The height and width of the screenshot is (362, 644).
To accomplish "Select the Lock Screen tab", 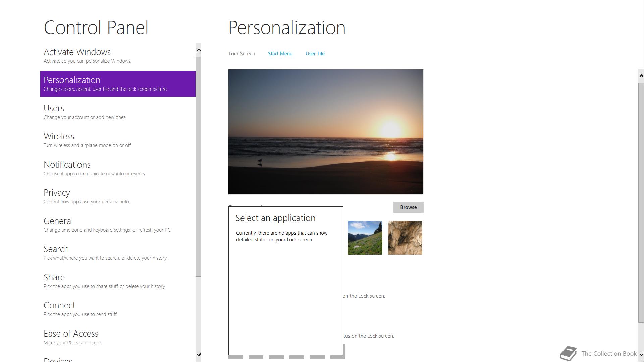I will pos(241,54).
